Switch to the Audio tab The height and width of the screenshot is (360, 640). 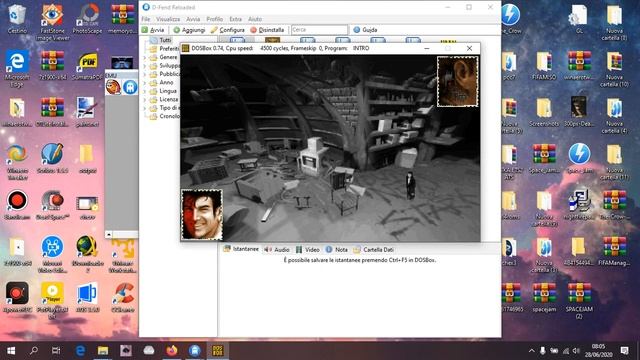277,249
